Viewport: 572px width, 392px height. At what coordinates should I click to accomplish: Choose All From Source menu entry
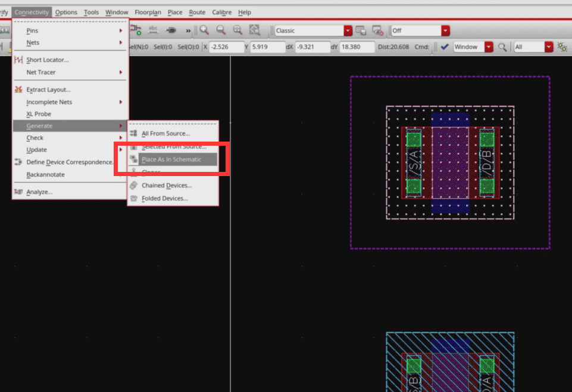[x=165, y=133]
